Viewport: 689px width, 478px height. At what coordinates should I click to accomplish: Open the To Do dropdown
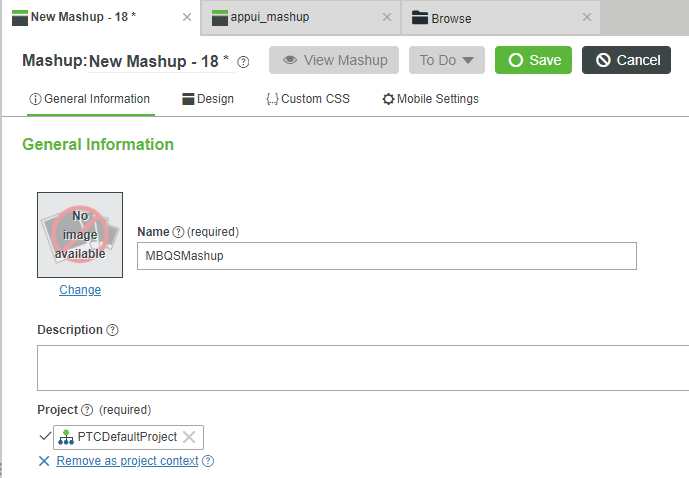tap(446, 60)
